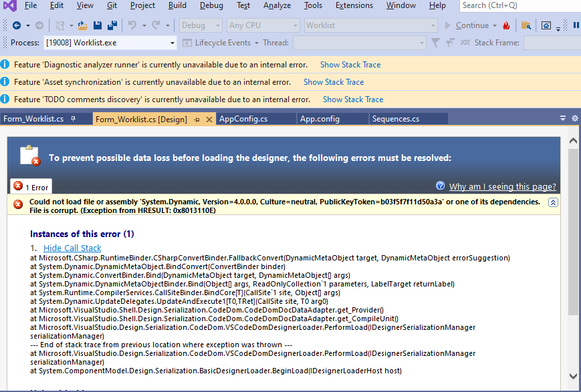This screenshot has height=392, width=581.
Task: Click the Stack Frame input field
Action: click(552, 43)
